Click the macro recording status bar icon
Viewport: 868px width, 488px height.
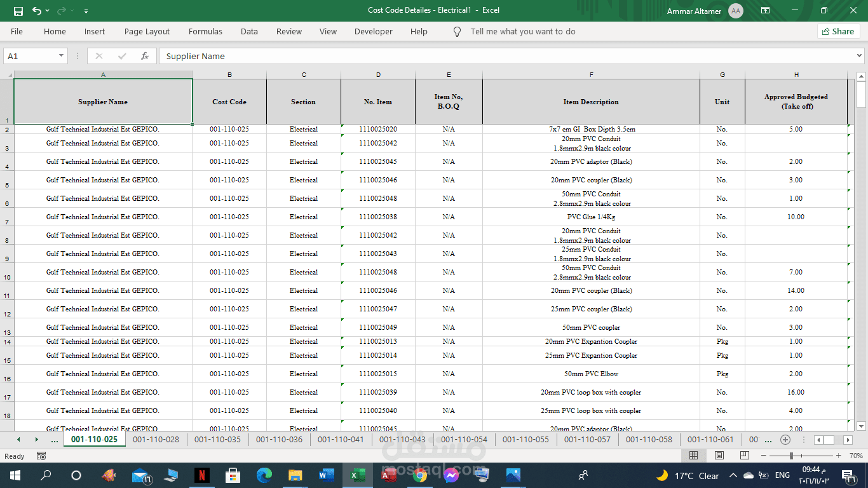(x=41, y=456)
